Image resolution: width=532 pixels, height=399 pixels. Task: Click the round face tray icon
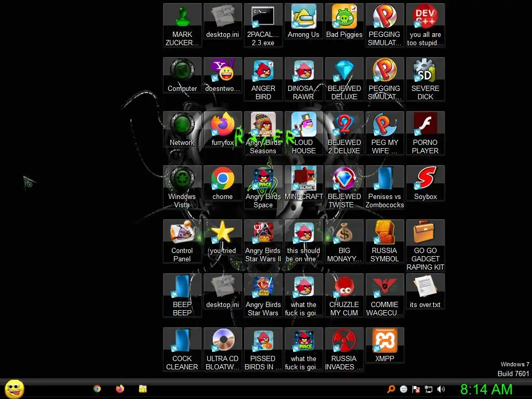click(x=403, y=389)
